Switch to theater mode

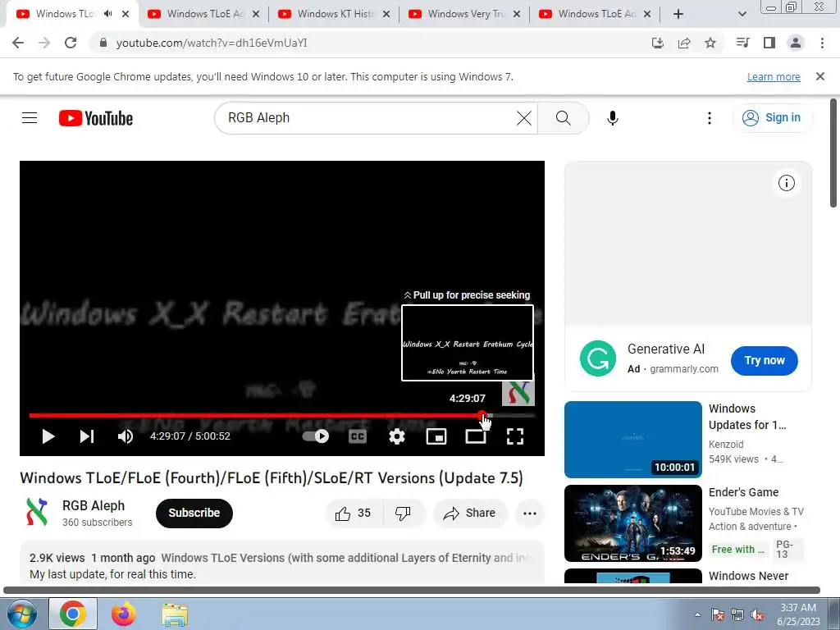click(476, 436)
